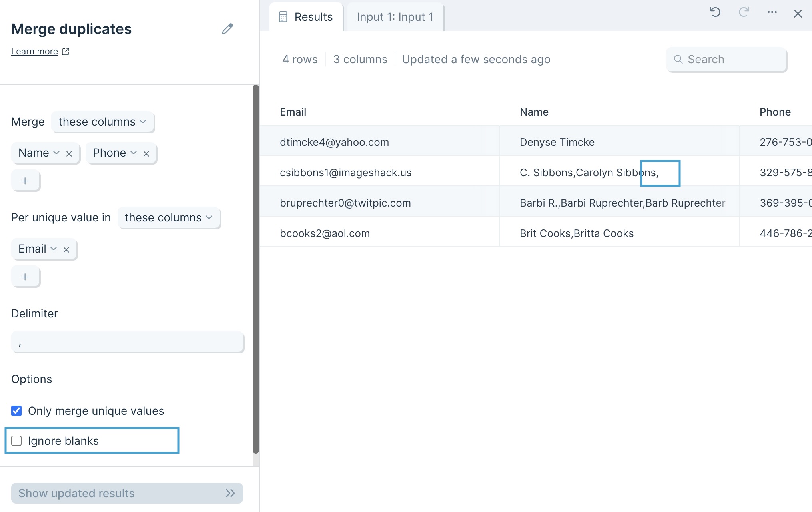Switch to the Input 1: Input 1 tab
The image size is (812, 512).
coord(395,17)
